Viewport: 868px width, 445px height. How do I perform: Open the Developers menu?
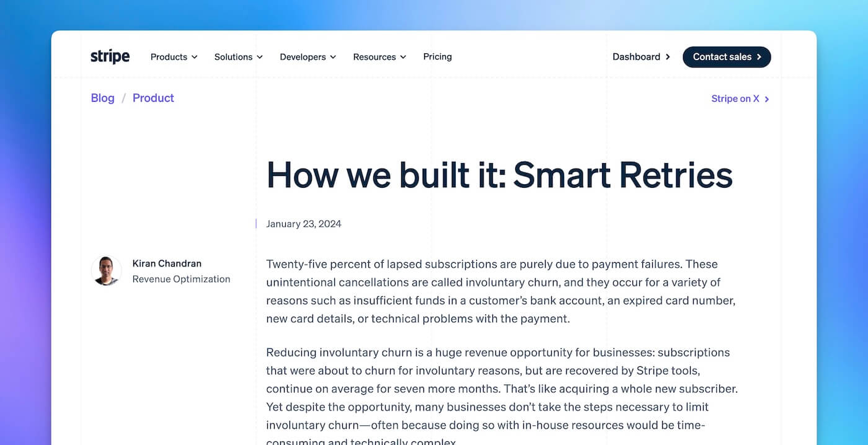pyautogui.click(x=308, y=56)
